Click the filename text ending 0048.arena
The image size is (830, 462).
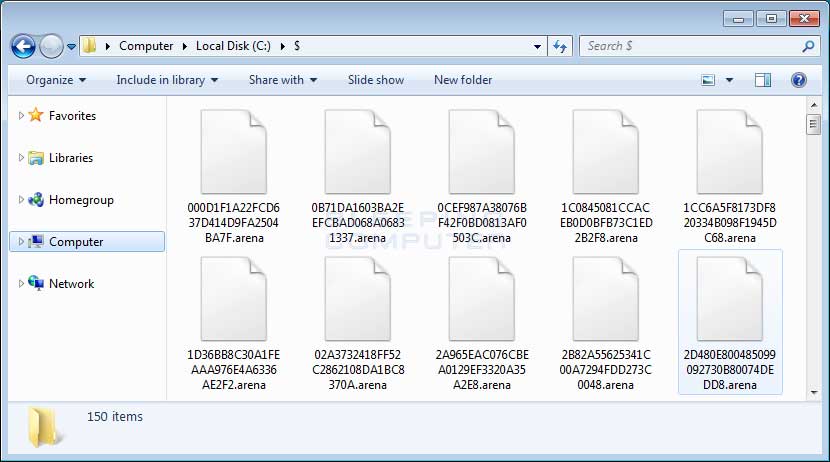coord(606,370)
